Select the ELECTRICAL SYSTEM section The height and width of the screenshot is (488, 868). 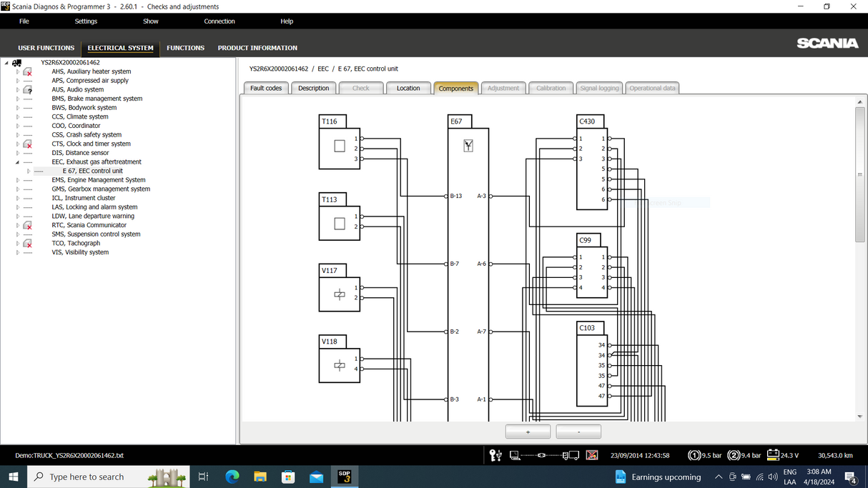pos(121,48)
